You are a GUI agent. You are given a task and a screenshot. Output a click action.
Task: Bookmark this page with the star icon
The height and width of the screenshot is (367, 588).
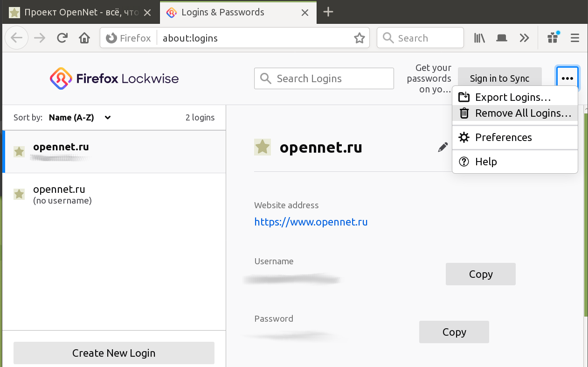pos(359,38)
